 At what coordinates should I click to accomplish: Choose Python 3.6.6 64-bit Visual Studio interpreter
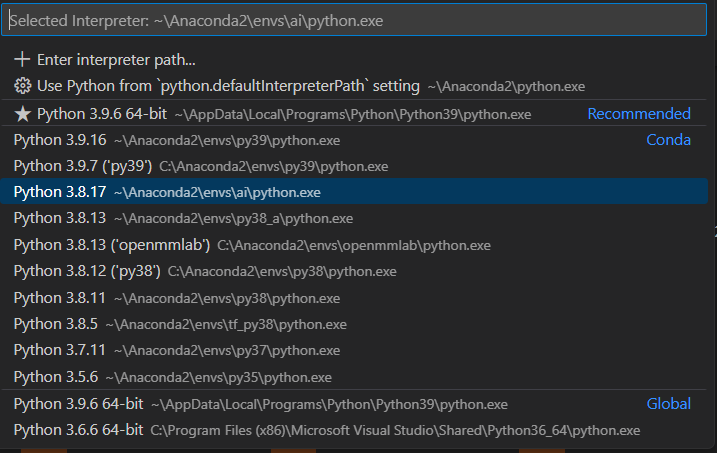click(x=354, y=430)
